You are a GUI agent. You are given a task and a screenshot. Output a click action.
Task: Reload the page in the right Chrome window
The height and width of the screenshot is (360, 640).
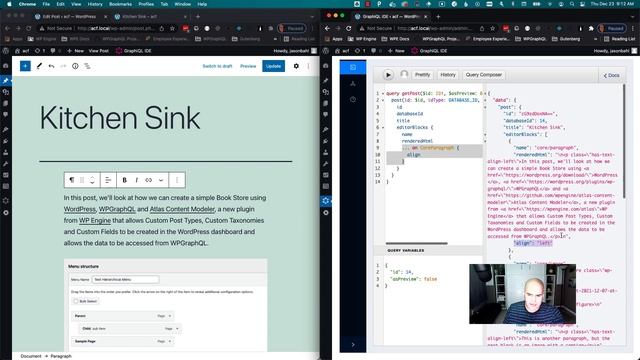click(349, 28)
